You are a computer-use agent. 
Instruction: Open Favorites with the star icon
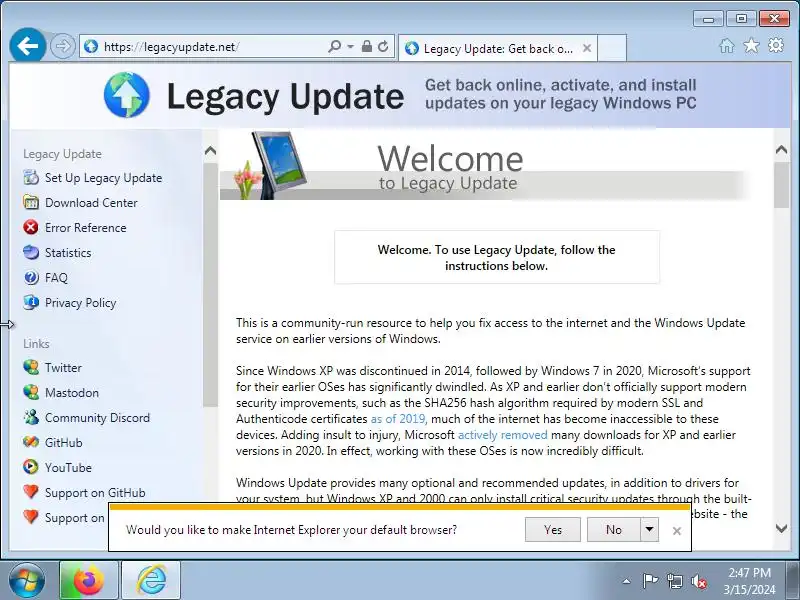[x=751, y=45]
